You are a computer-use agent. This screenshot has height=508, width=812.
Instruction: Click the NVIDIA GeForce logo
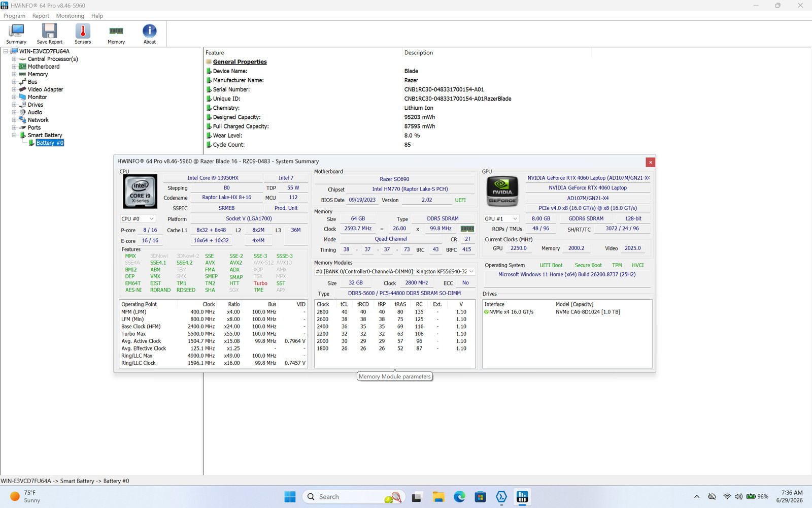502,192
